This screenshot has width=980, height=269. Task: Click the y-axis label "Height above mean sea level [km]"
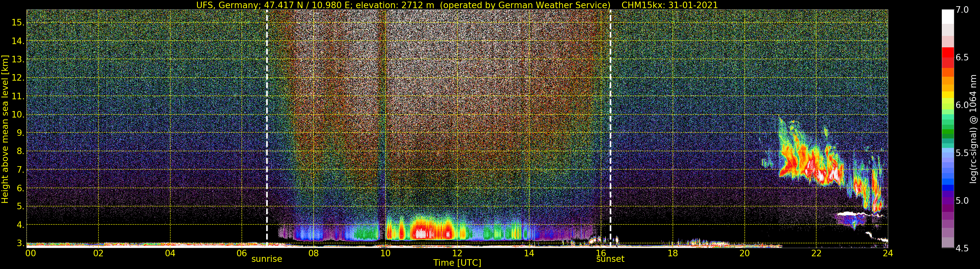pyautogui.click(x=5, y=129)
